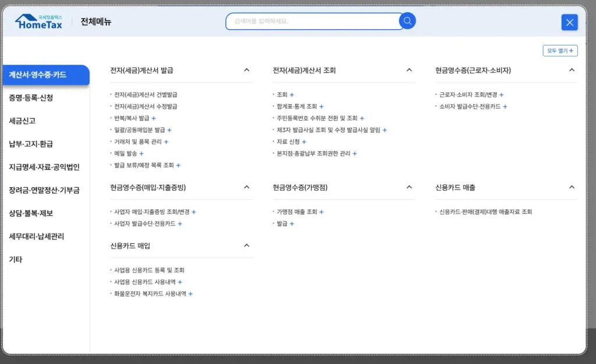Select 증명·등록·신청 sidebar tab
The image size is (596, 364).
[31, 98]
